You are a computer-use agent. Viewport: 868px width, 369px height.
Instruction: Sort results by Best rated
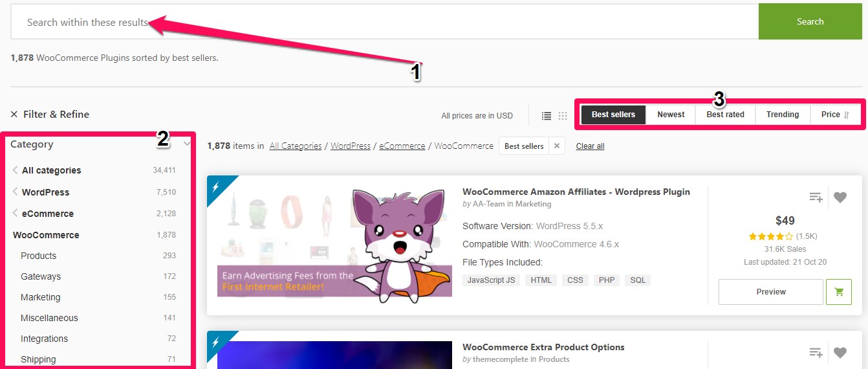coord(725,115)
